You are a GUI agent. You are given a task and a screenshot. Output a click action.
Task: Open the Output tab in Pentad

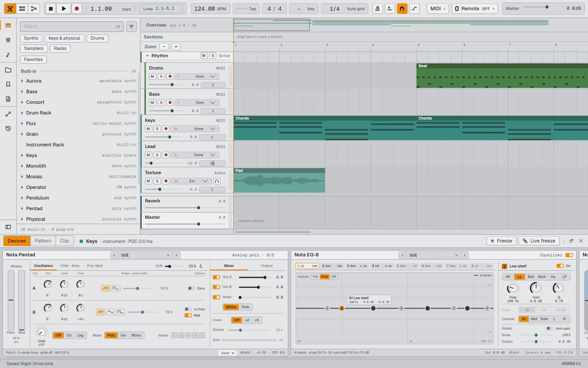[267, 266]
